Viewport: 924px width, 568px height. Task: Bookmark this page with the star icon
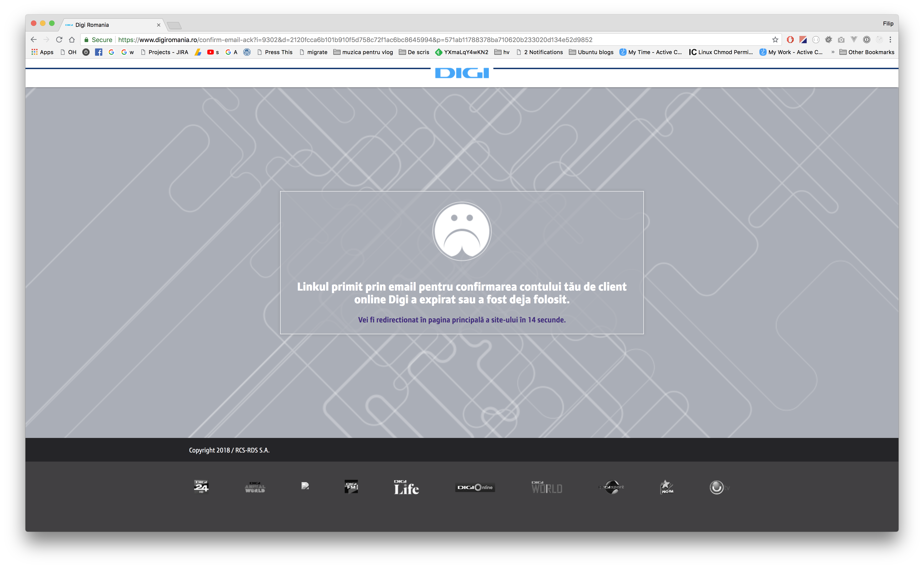pyautogui.click(x=775, y=40)
